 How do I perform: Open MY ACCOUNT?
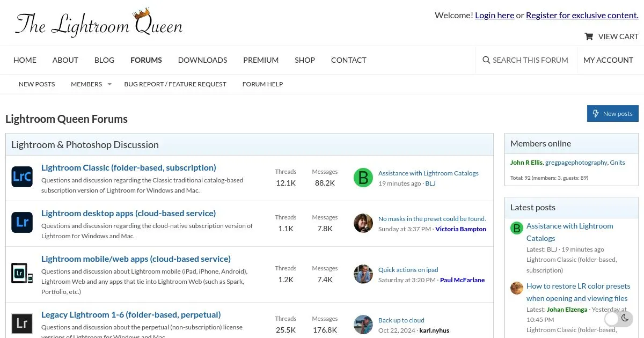click(x=608, y=60)
